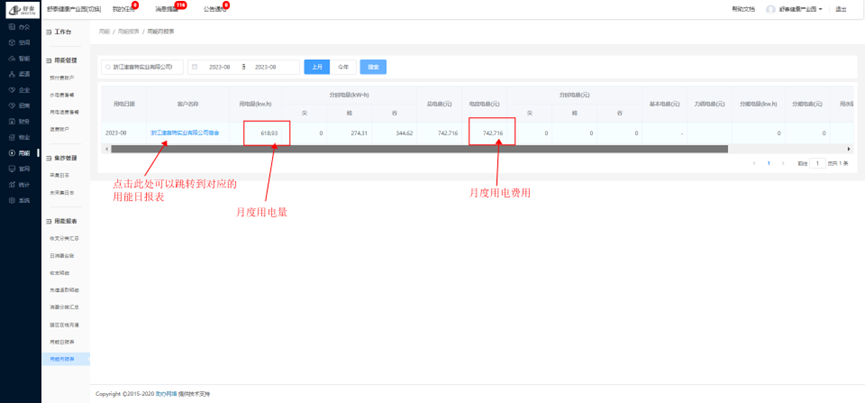The height and width of the screenshot is (403, 865).
Task: Open 预付费账户 in the submenu
Action: (61, 78)
